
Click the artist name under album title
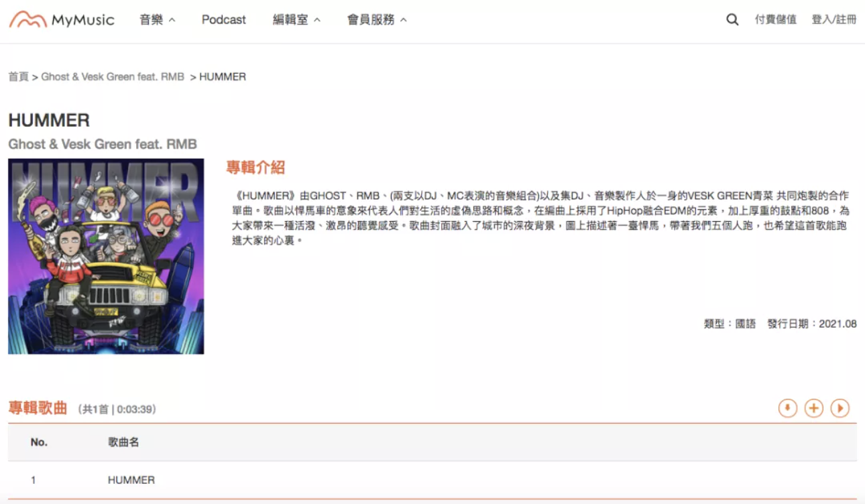point(103,144)
